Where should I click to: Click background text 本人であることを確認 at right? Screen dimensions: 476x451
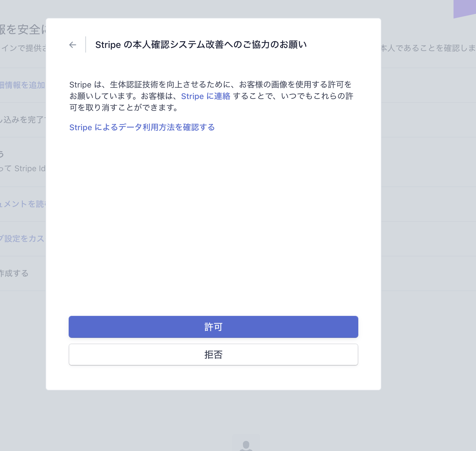(x=428, y=48)
